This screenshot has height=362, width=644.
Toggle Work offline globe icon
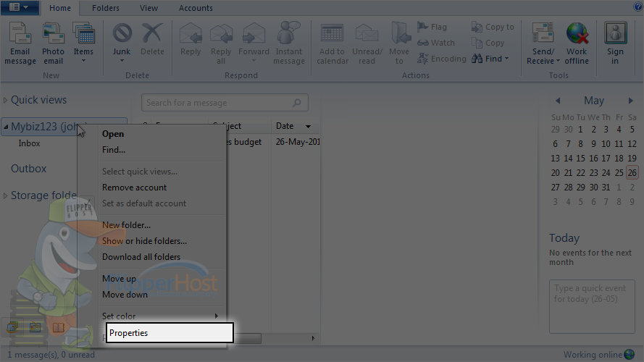click(577, 33)
